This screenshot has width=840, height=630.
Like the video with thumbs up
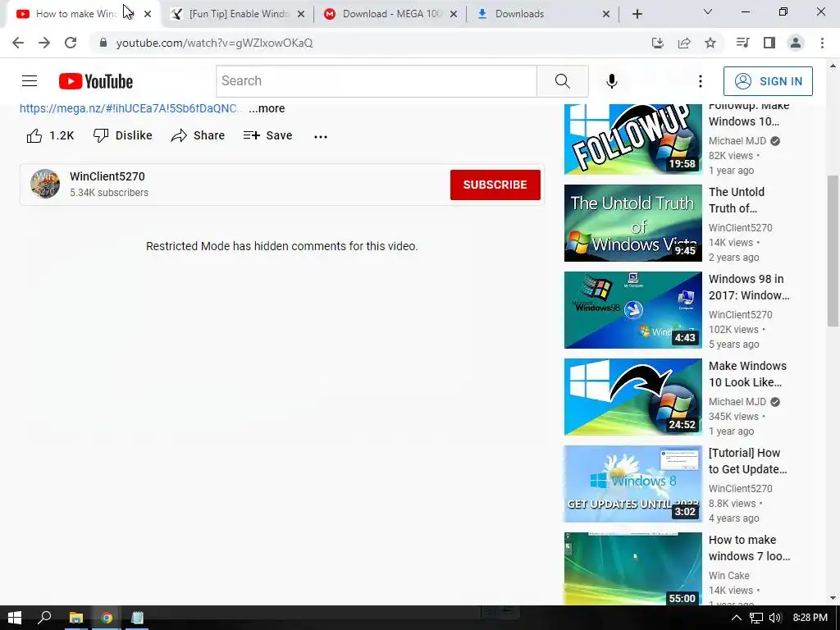(50, 135)
